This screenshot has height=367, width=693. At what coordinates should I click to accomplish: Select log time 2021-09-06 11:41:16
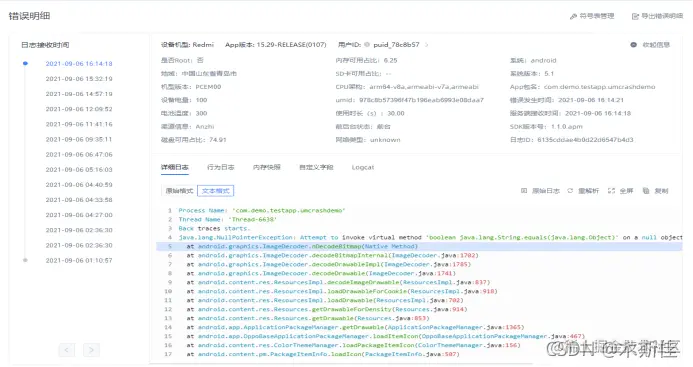(x=79, y=124)
